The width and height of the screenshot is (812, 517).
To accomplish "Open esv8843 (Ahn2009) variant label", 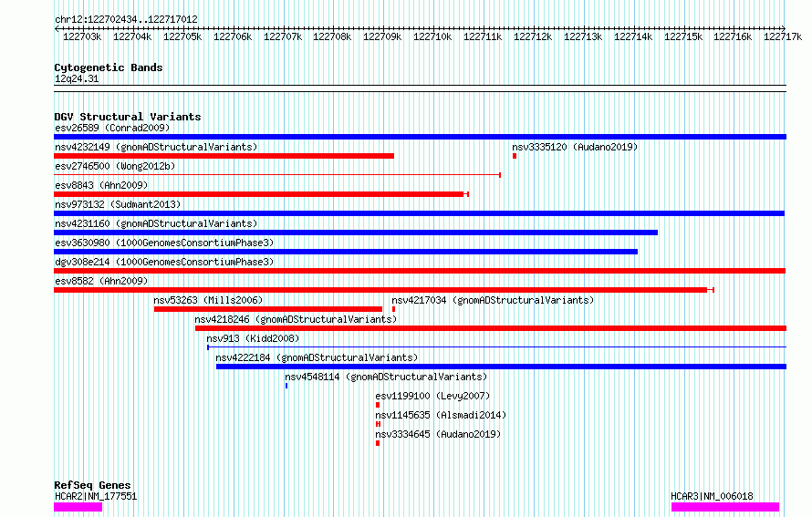I will [x=101, y=185].
